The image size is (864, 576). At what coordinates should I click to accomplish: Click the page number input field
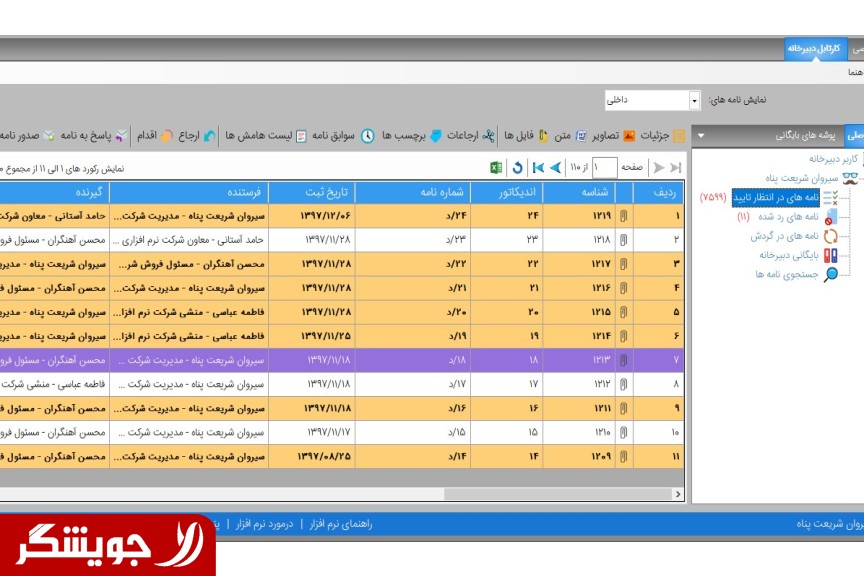pyautogui.click(x=604, y=168)
